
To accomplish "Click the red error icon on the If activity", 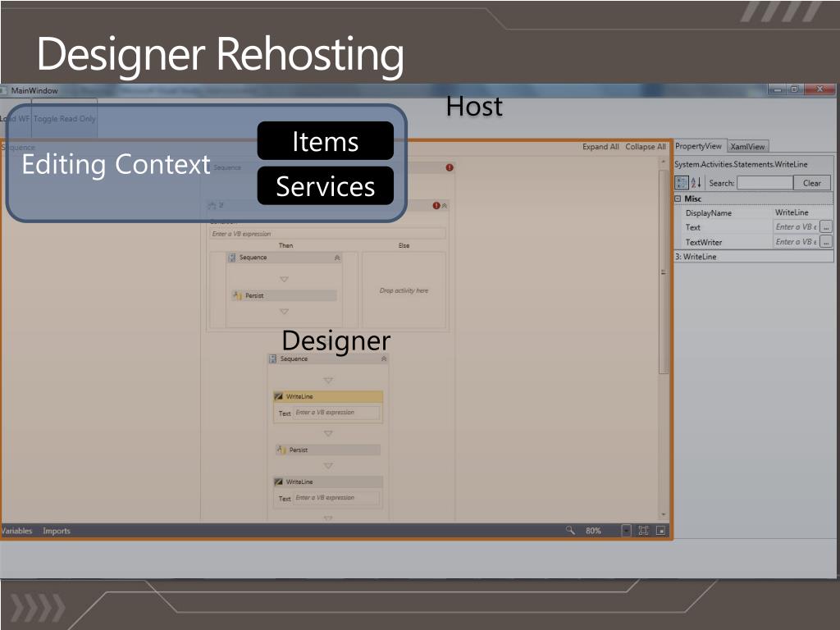I will [436, 206].
